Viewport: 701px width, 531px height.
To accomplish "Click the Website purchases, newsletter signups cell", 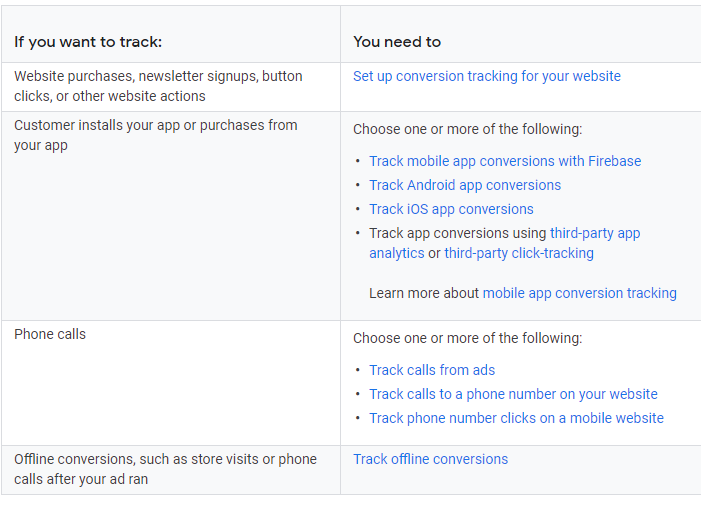I will 158,86.
